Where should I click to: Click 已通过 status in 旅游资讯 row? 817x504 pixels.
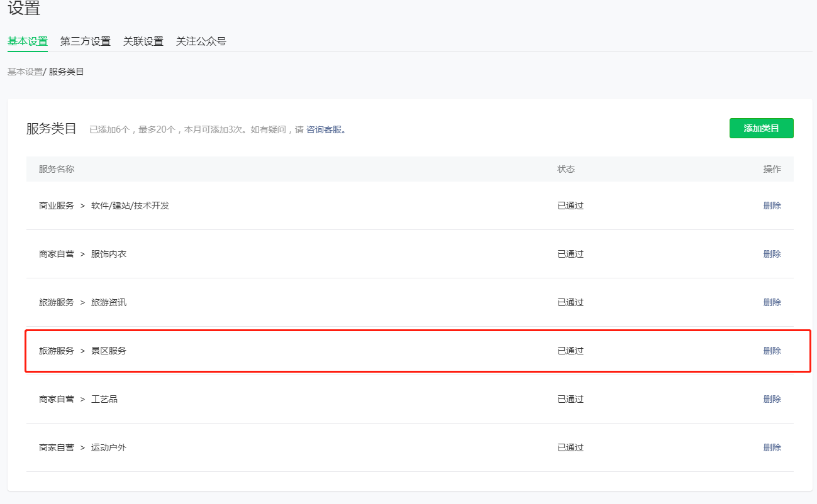(x=570, y=302)
